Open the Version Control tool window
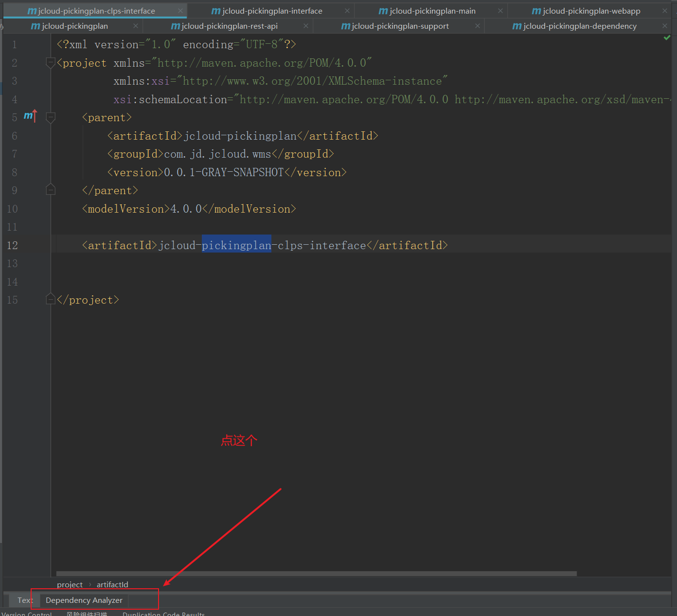Viewport: 677px width, 616px height. (26, 614)
